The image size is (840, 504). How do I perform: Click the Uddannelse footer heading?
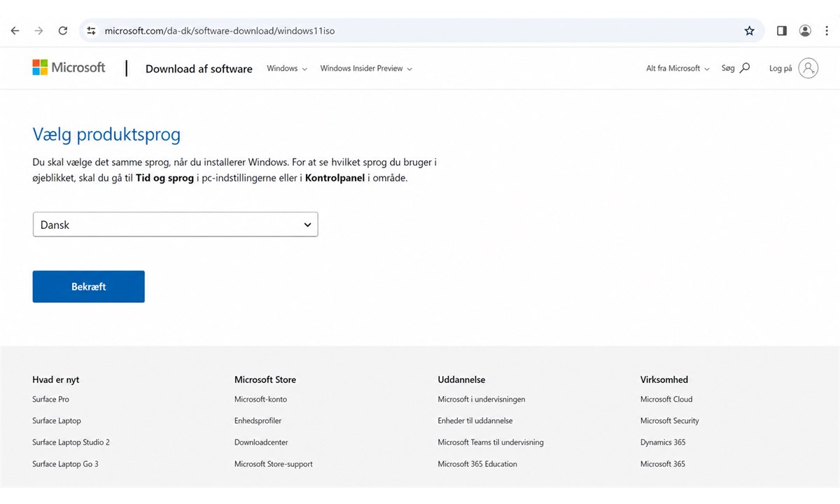(x=461, y=379)
